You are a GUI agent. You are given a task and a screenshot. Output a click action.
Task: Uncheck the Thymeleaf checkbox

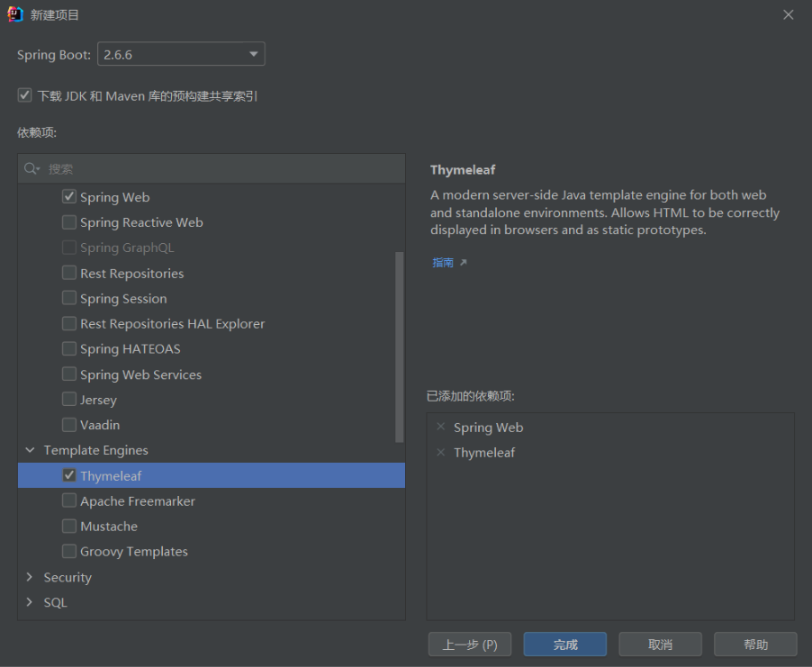[69, 475]
